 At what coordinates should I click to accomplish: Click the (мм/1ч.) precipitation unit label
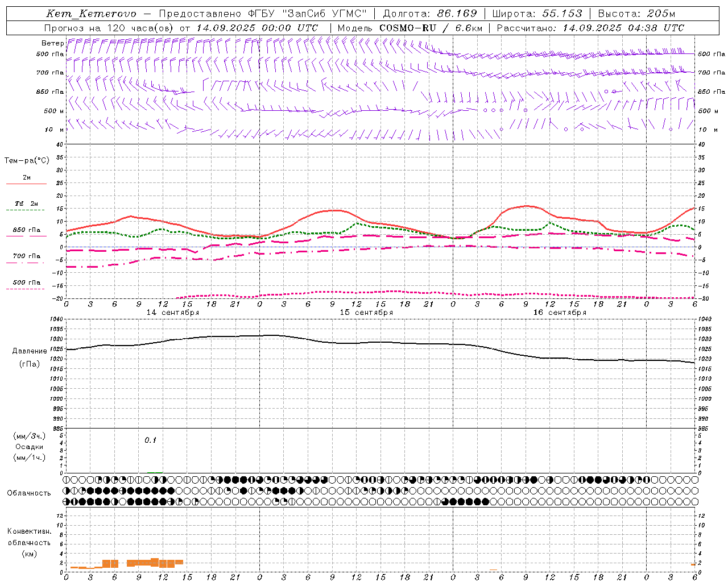pyautogui.click(x=30, y=458)
